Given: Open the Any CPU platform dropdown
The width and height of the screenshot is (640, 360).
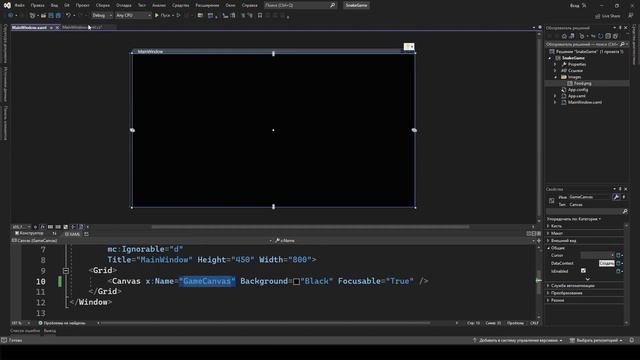Looking at the screenshot, I should click(x=133, y=15).
